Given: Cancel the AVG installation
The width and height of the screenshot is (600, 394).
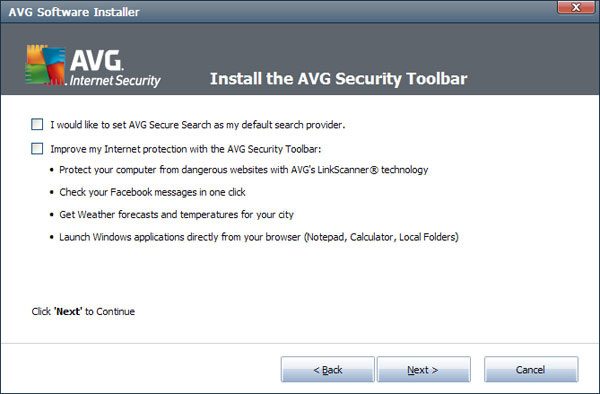Looking at the screenshot, I should pyautogui.click(x=531, y=370).
